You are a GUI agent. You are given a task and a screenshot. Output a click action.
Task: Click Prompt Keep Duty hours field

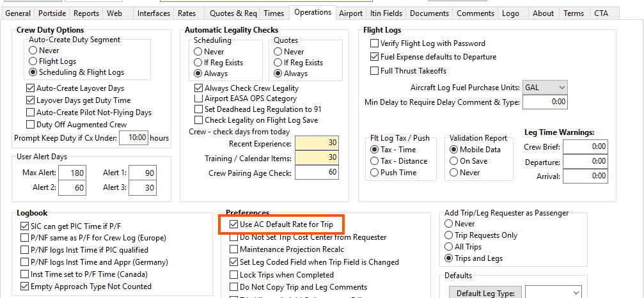134,137
